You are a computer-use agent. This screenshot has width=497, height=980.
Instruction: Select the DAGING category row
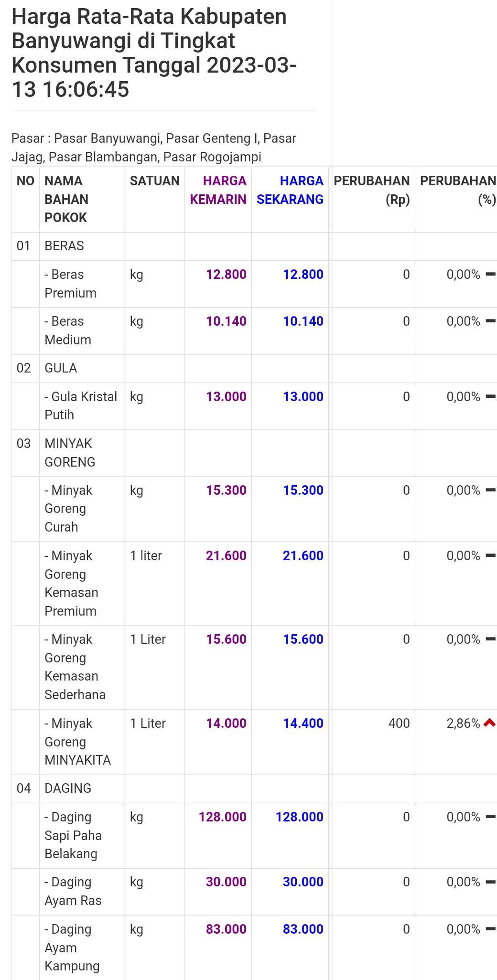[x=254, y=788]
